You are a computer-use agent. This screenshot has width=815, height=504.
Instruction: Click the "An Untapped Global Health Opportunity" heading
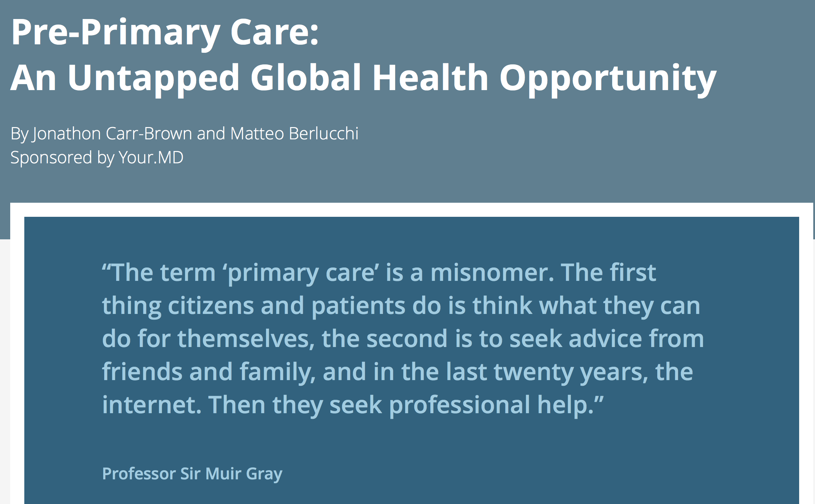point(363,78)
